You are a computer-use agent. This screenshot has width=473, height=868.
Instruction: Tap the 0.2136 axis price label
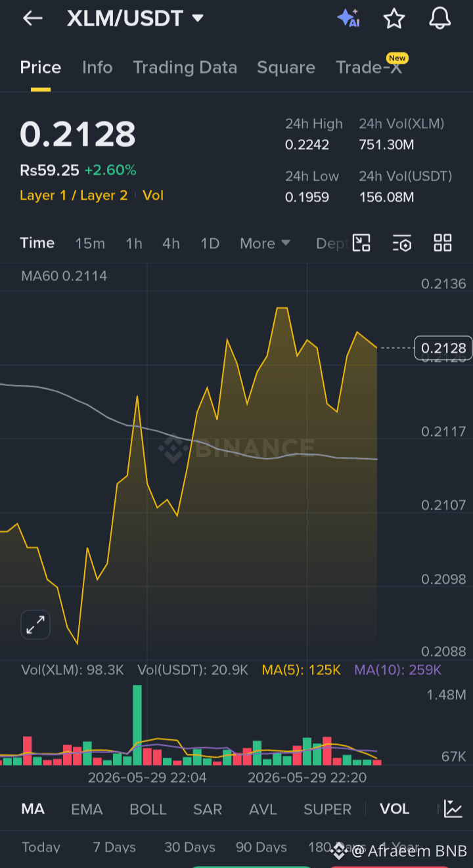(443, 284)
